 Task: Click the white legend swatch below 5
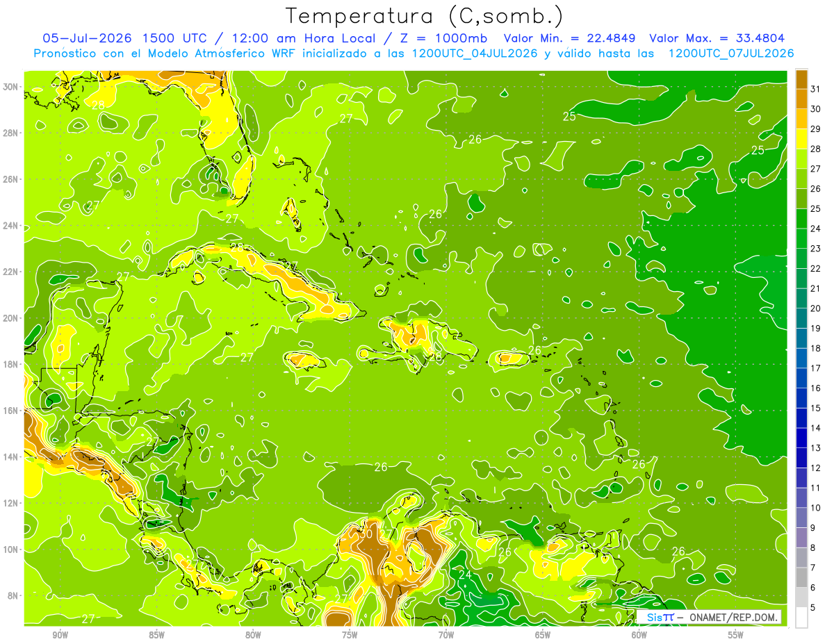[x=801, y=618]
